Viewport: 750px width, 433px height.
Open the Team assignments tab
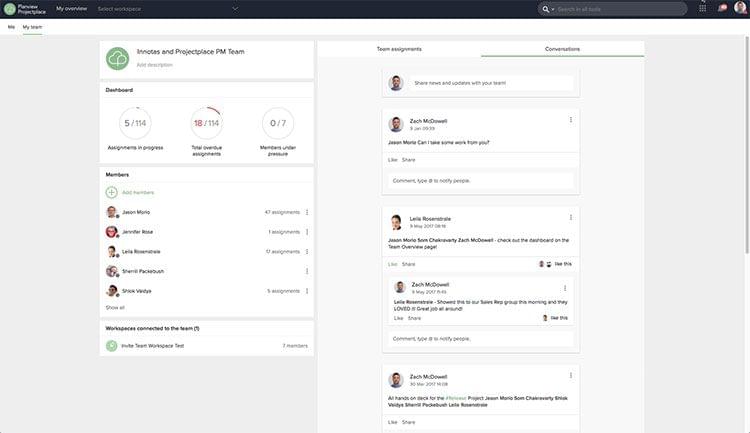tap(399, 49)
